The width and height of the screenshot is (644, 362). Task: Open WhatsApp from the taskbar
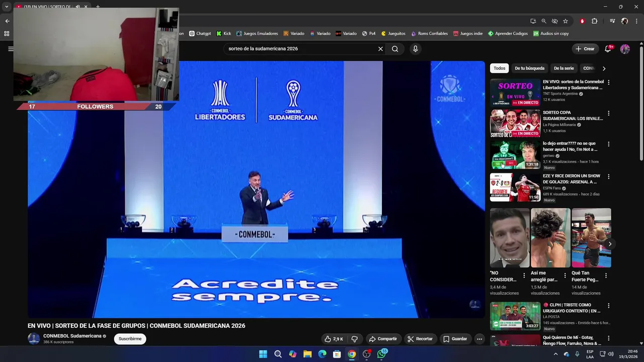(382, 354)
